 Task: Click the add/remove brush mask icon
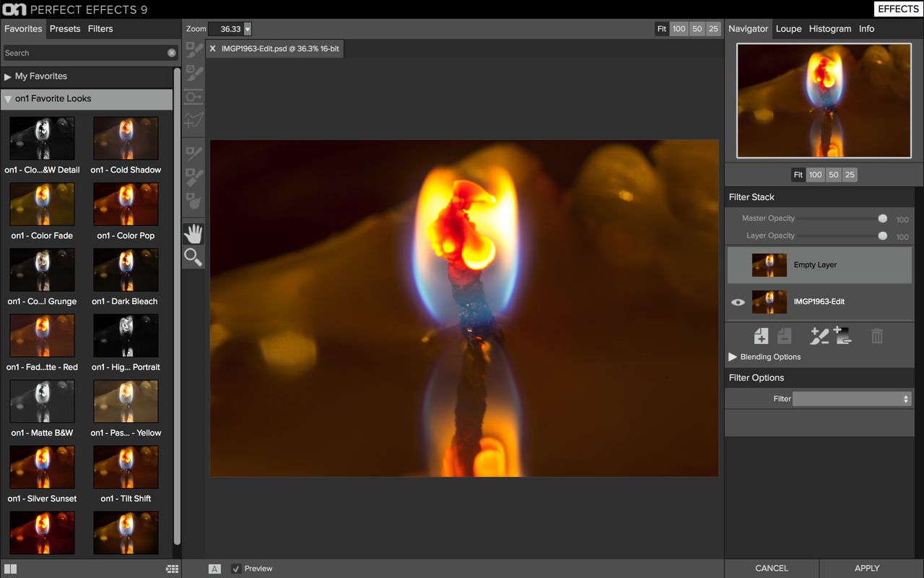click(819, 335)
